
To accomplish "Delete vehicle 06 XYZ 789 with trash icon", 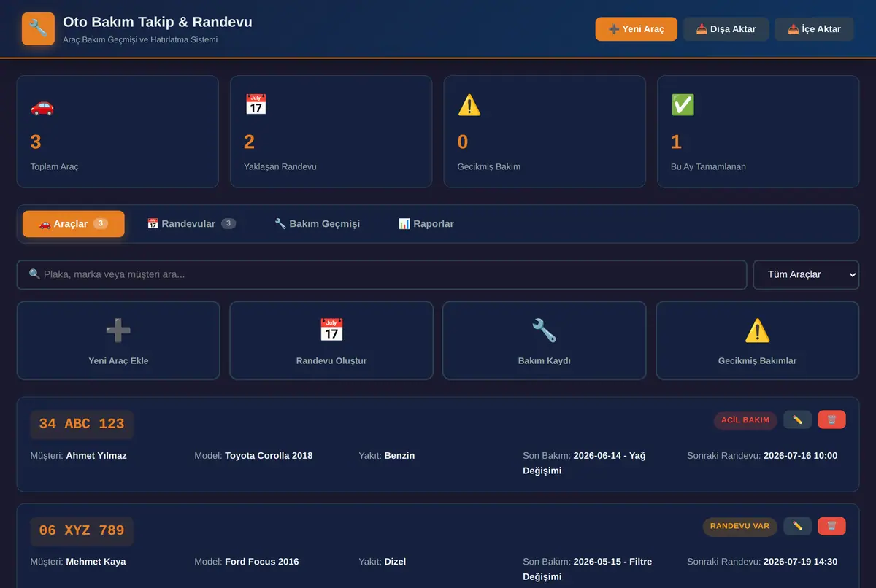I will (x=831, y=526).
